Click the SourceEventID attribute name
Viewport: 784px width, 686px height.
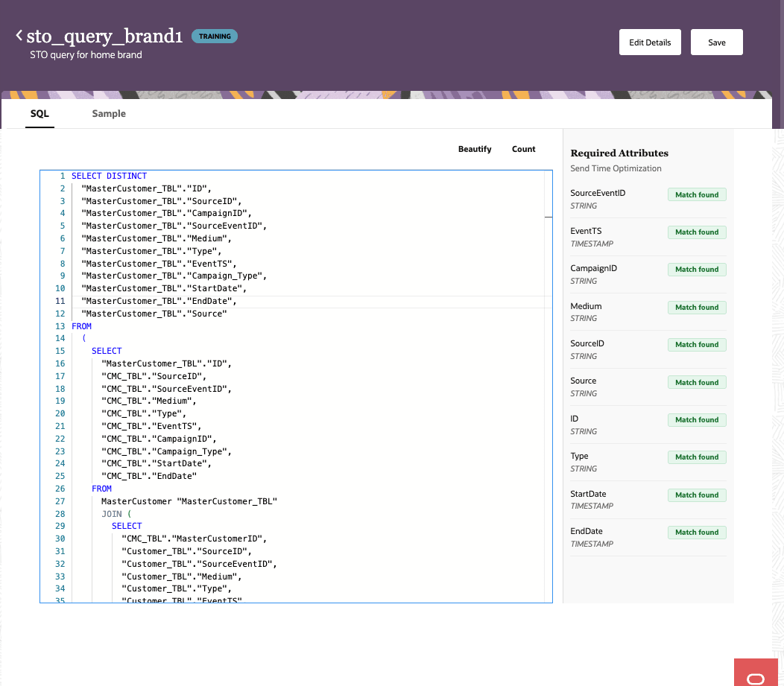pos(598,193)
